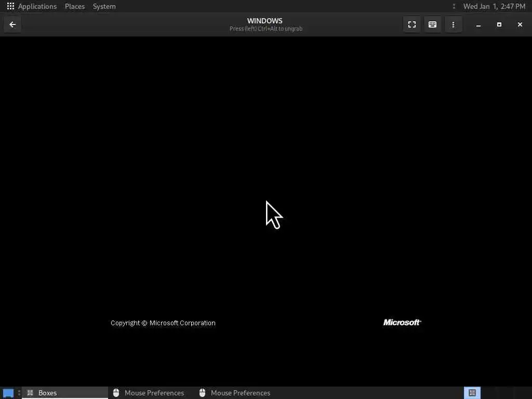532x399 pixels.
Task: Switch to the second Mouse Preferences taskbar entry
Action: coord(237,393)
